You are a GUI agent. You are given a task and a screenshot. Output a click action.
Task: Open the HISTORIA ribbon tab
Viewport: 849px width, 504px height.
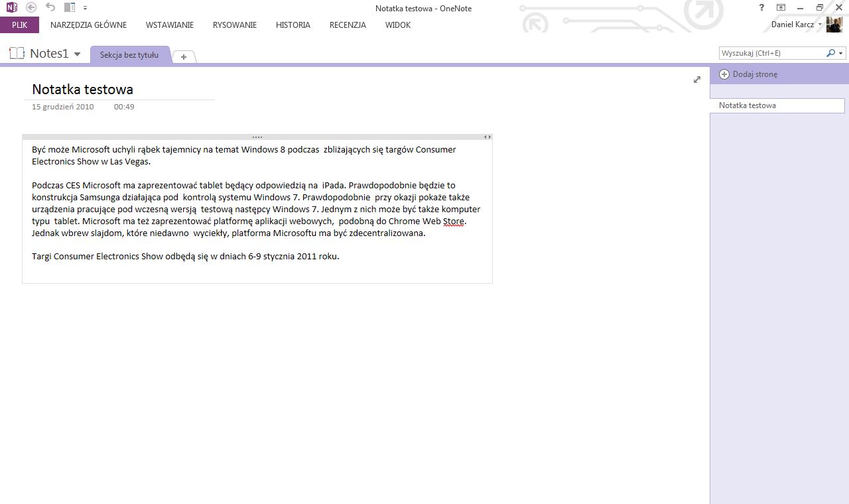pyautogui.click(x=293, y=25)
